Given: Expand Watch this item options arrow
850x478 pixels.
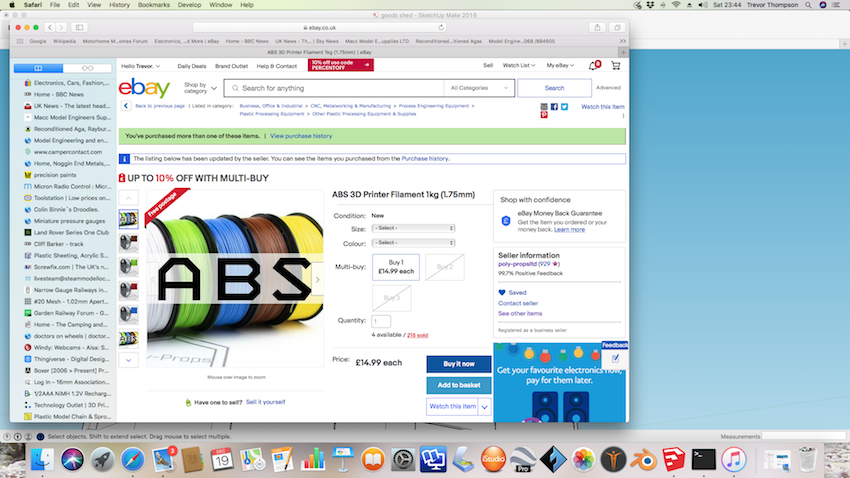Looking at the screenshot, I should click(485, 406).
